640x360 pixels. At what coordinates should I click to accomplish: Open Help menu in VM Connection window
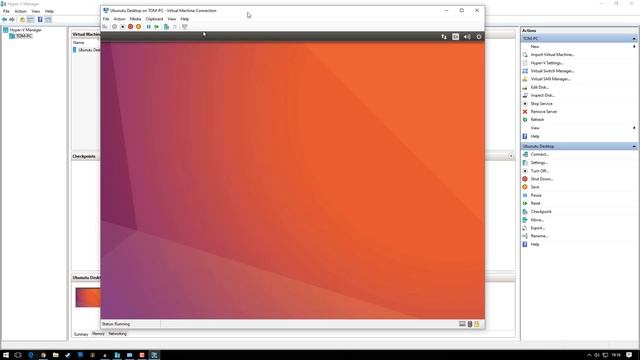184,19
